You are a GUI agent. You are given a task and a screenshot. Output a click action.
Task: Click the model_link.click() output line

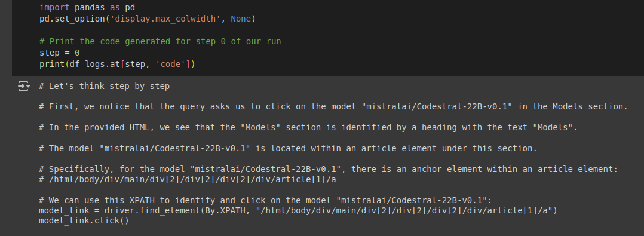click(84, 221)
